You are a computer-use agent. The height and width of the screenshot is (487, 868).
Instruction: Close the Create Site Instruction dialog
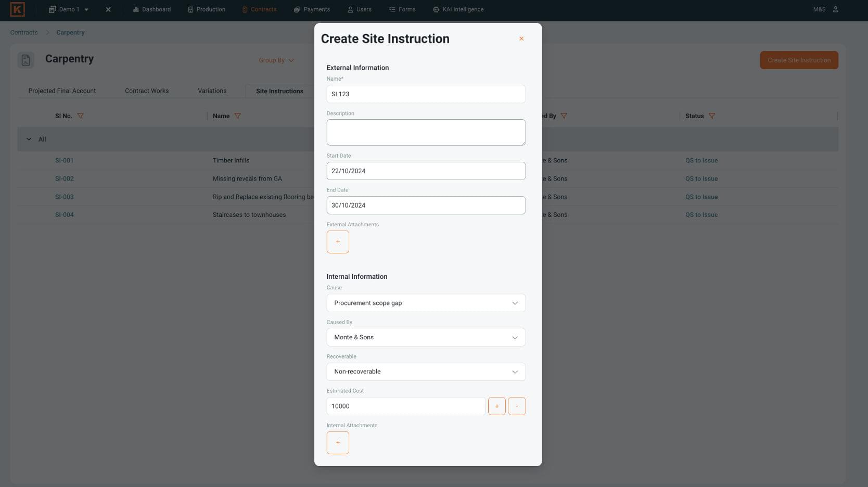tap(521, 39)
